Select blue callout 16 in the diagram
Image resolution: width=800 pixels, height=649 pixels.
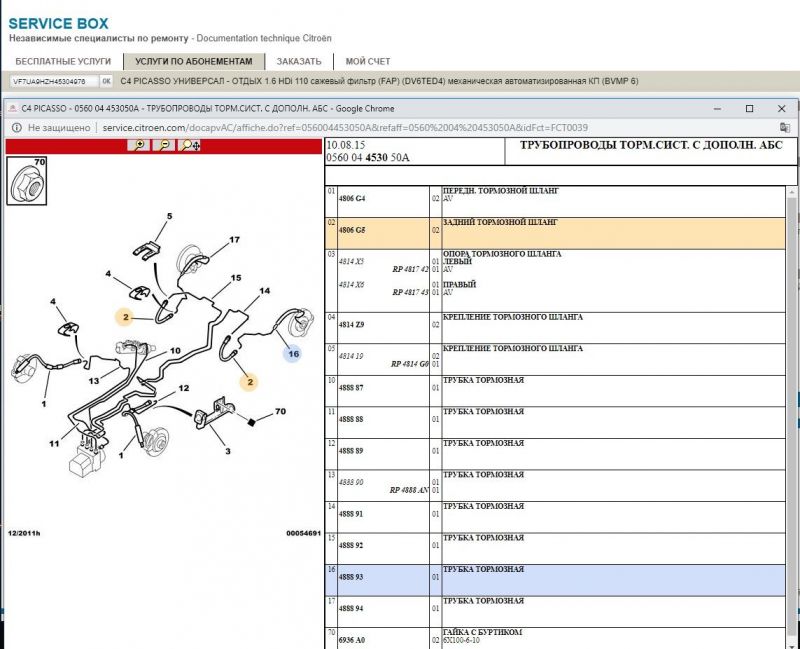[293, 353]
